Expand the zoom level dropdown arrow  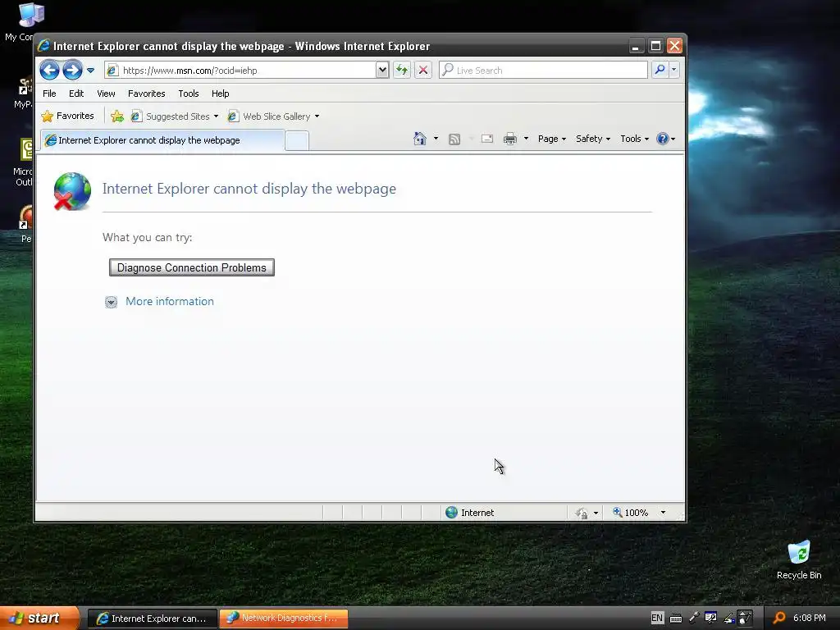click(x=663, y=513)
